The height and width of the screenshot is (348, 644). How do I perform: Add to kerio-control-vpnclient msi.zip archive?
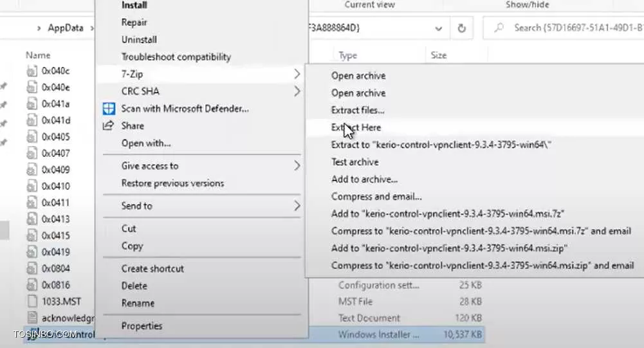tap(449, 248)
